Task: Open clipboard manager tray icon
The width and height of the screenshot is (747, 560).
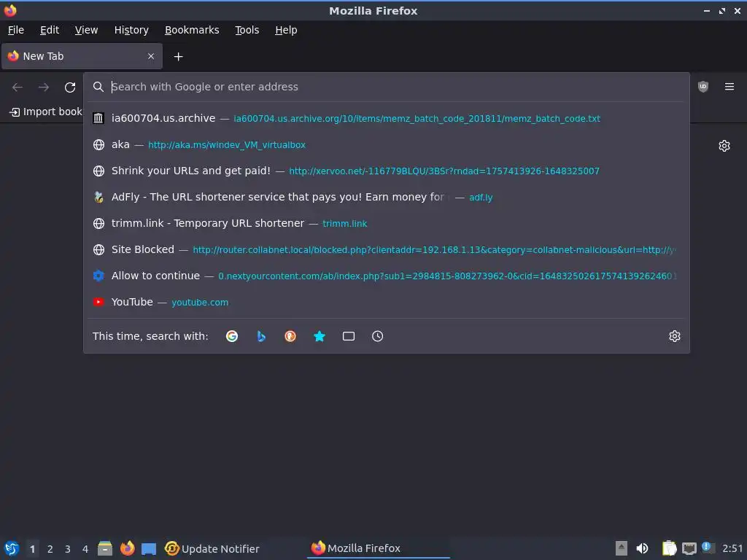Action: click(670, 548)
